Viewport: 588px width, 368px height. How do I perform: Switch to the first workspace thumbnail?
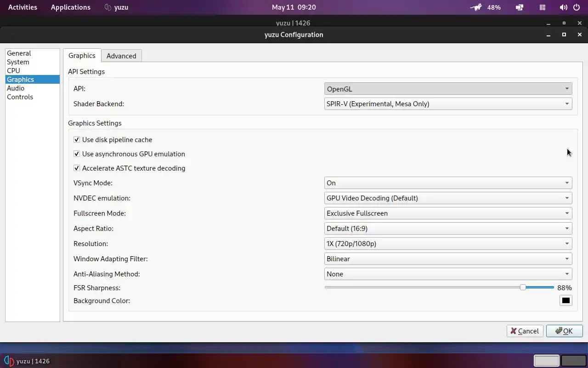pos(547,361)
